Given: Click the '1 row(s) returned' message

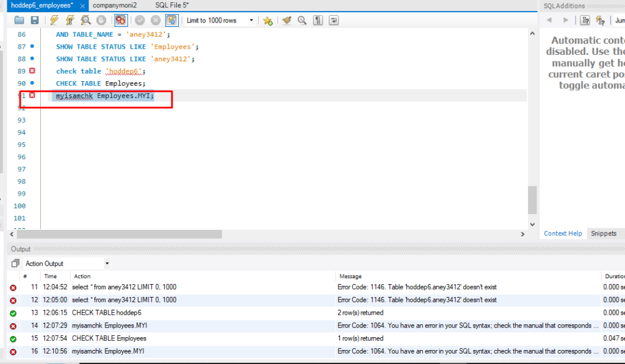Looking at the screenshot, I should (360, 338).
